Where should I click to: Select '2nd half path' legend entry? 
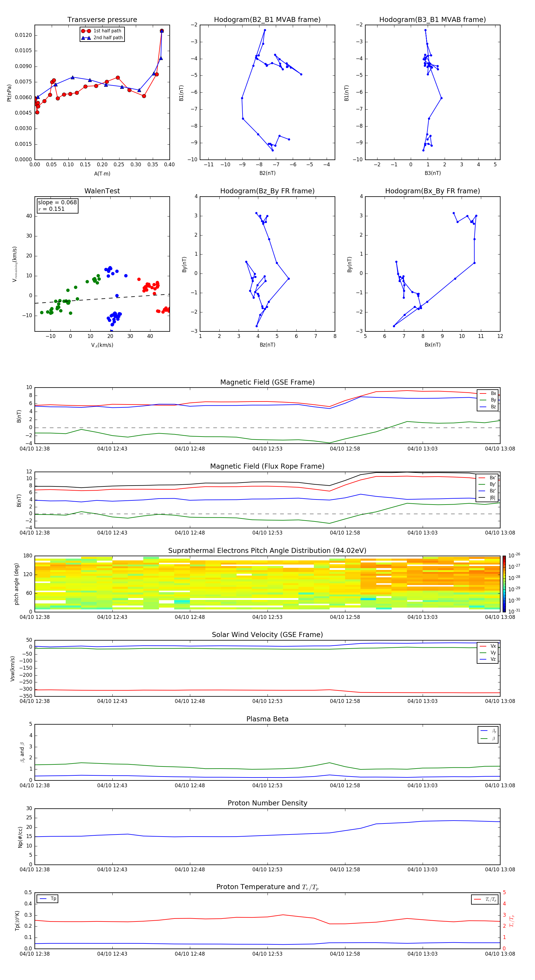point(103,38)
